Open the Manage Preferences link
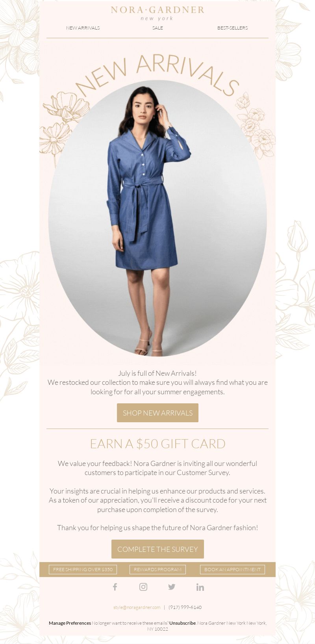This screenshot has width=315, height=644. 70,623
